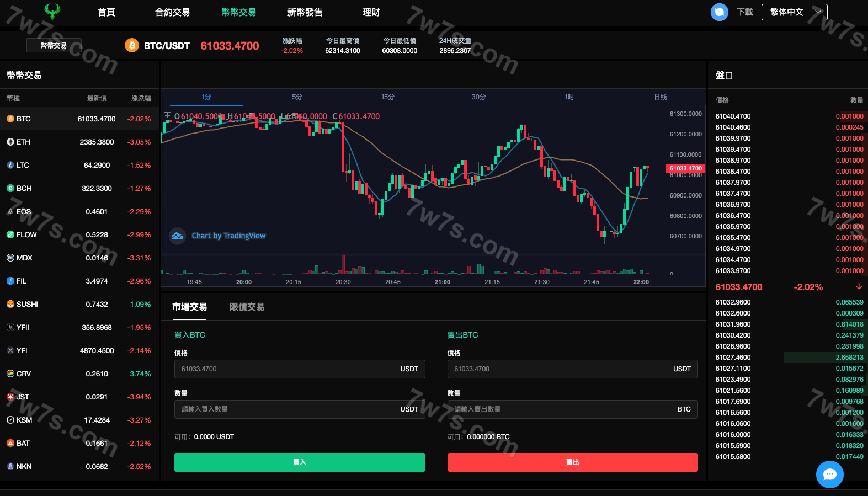Click the orange Bitcoin icon beside BTC/USDT
The width and height of the screenshot is (868, 496).
131,46
